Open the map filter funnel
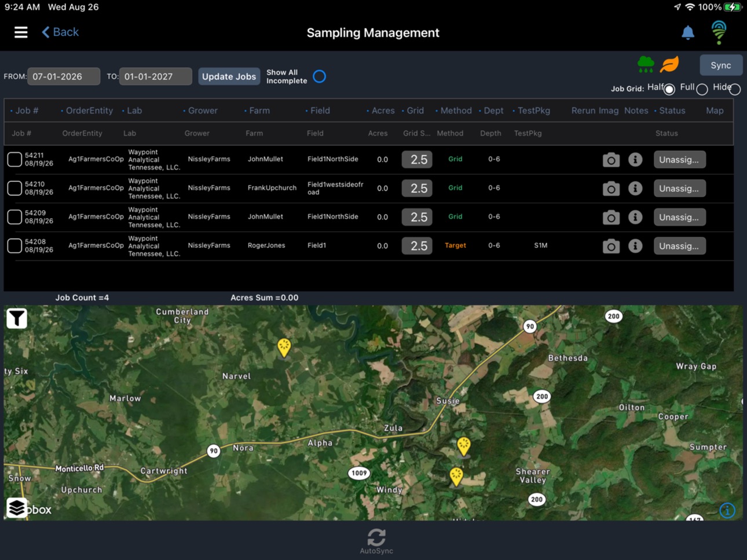This screenshot has width=747, height=560. coord(17,318)
